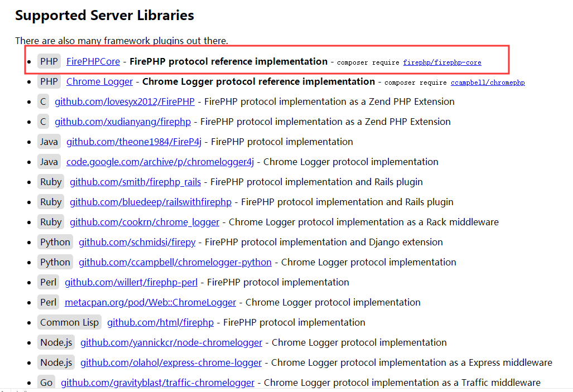The width and height of the screenshot is (573, 392).
Task: Open the FirePHPCore link
Action: pos(93,61)
